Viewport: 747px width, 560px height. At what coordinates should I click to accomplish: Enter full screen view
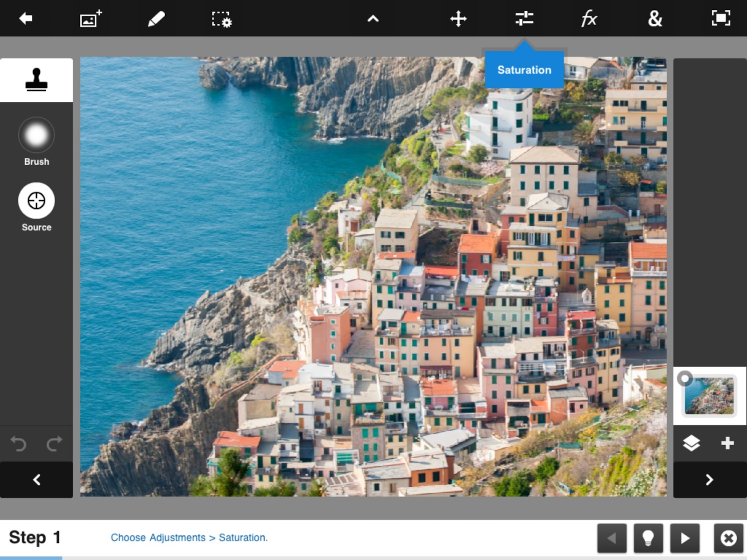(x=721, y=18)
